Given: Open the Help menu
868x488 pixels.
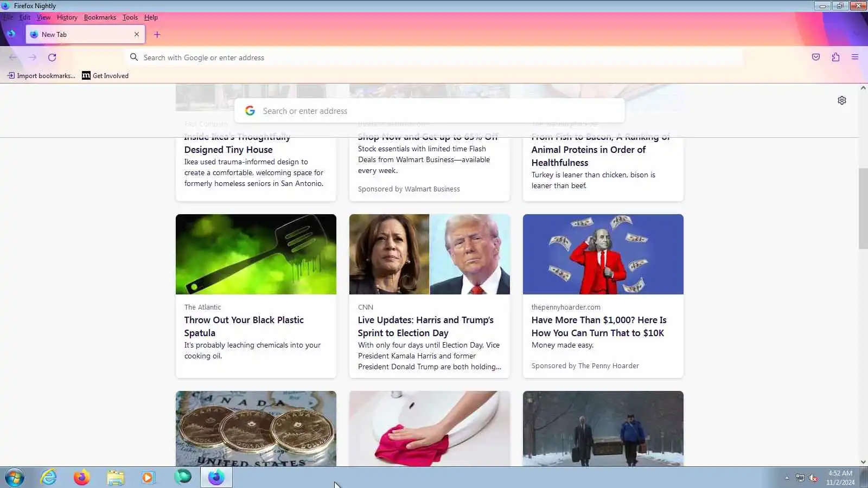Looking at the screenshot, I should tap(151, 17).
